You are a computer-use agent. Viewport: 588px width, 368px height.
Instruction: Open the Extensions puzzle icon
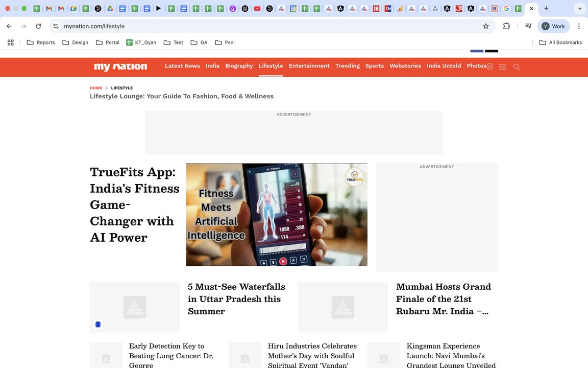[507, 26]
